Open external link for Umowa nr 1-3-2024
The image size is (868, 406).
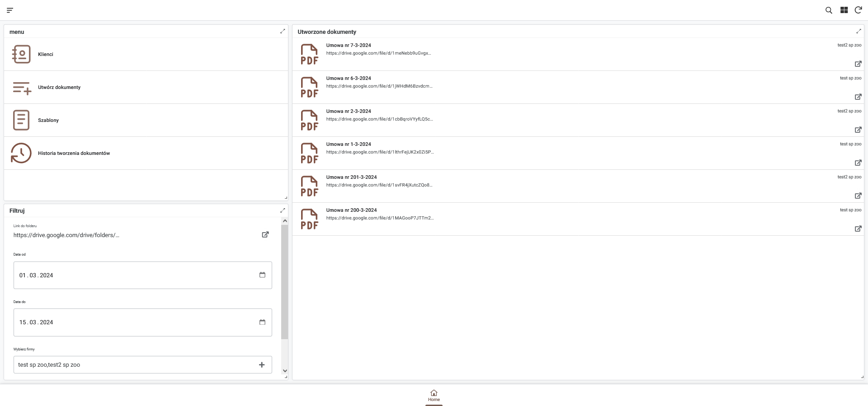(x=858, y=163)
